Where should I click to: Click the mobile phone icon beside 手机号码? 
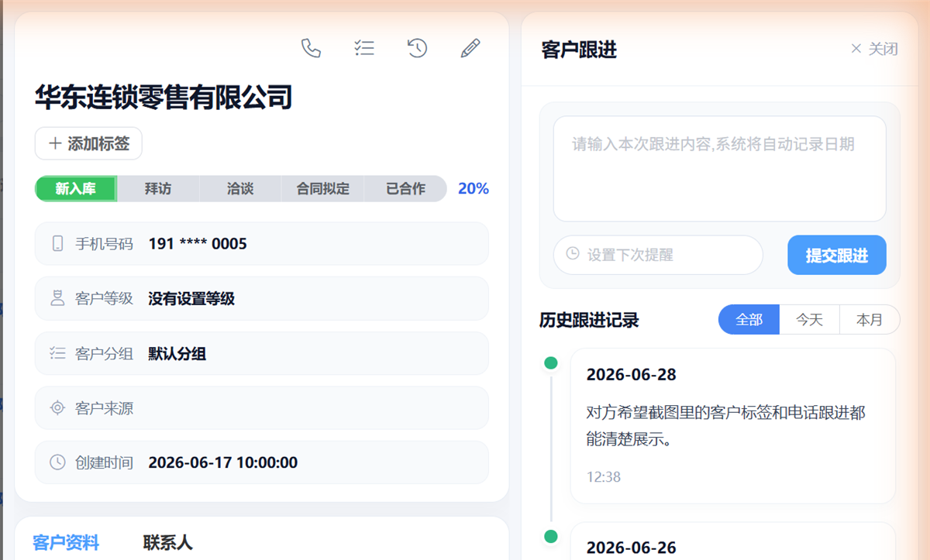(x=57, y=244)
